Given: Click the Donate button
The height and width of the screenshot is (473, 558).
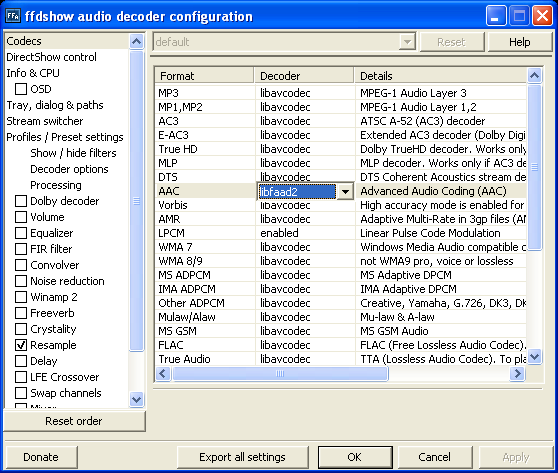Looking at the screenshot, I should point(41,457).
